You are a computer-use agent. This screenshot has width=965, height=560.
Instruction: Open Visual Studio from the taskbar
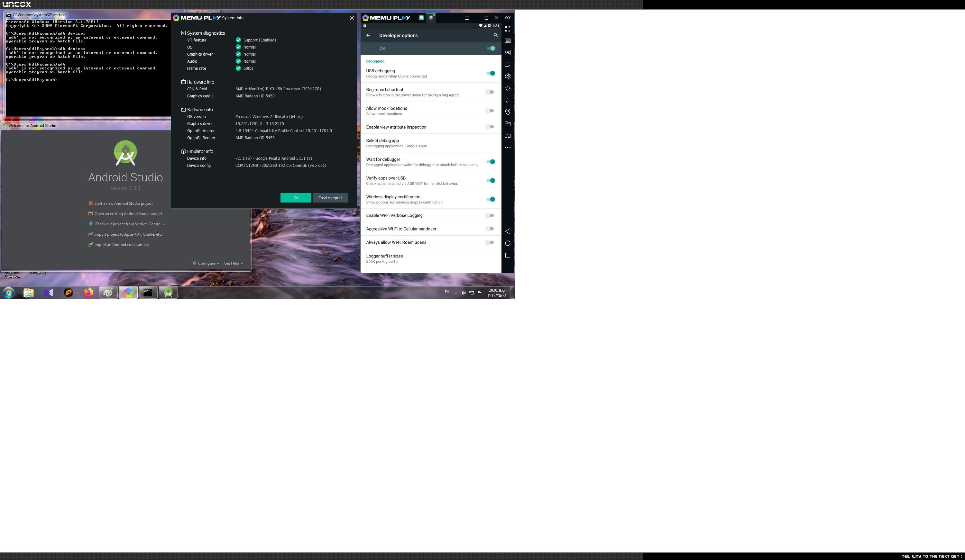coord(49,293)
